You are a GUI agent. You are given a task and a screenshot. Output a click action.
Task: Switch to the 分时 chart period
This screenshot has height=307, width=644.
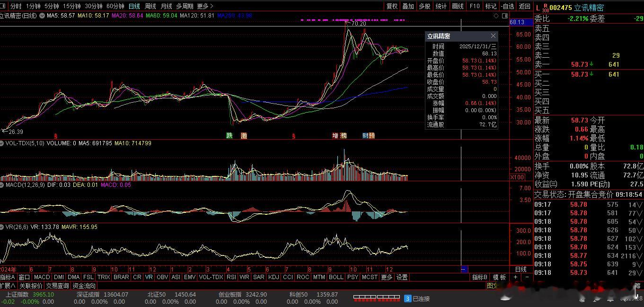click(16, 6)
